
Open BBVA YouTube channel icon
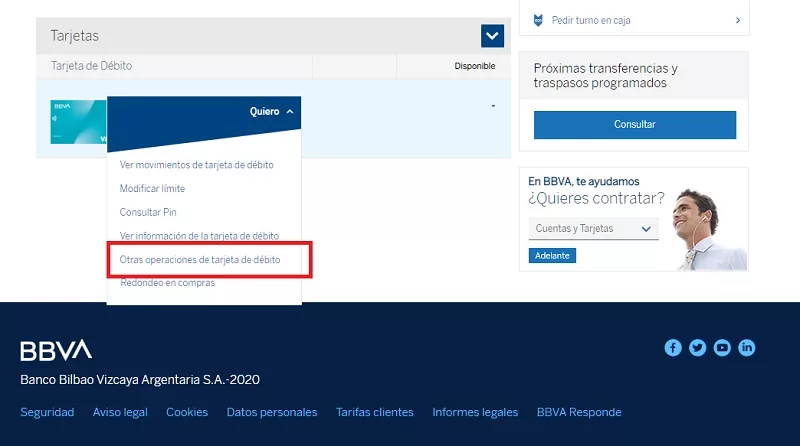(722, 348)
